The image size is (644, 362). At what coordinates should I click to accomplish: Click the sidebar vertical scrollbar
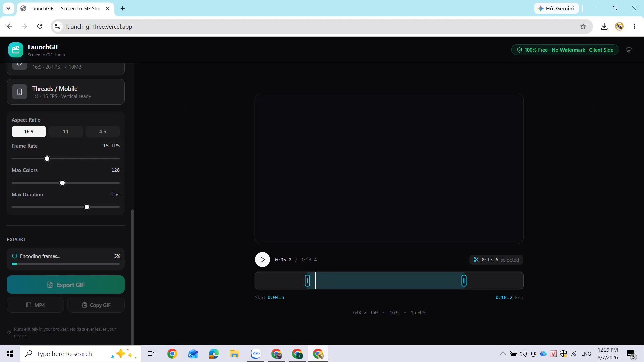(x=132, y=277)
